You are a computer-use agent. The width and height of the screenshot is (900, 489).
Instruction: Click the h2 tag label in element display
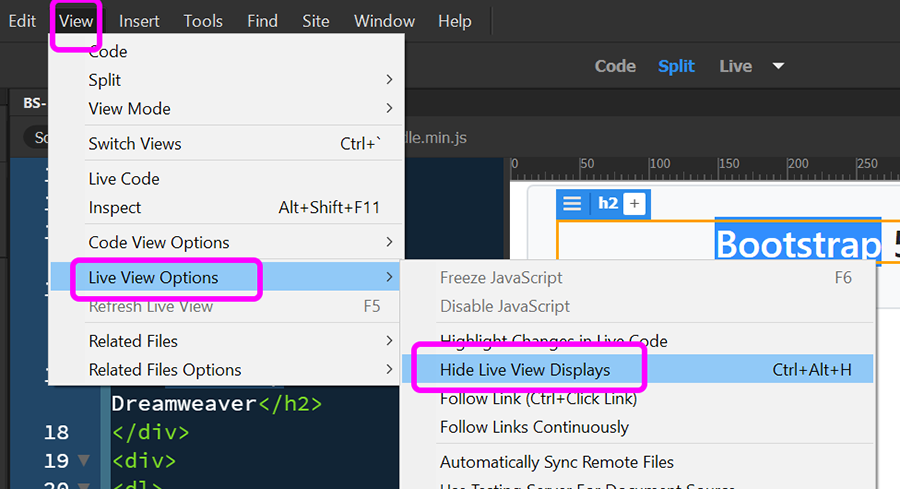(608, 203)
